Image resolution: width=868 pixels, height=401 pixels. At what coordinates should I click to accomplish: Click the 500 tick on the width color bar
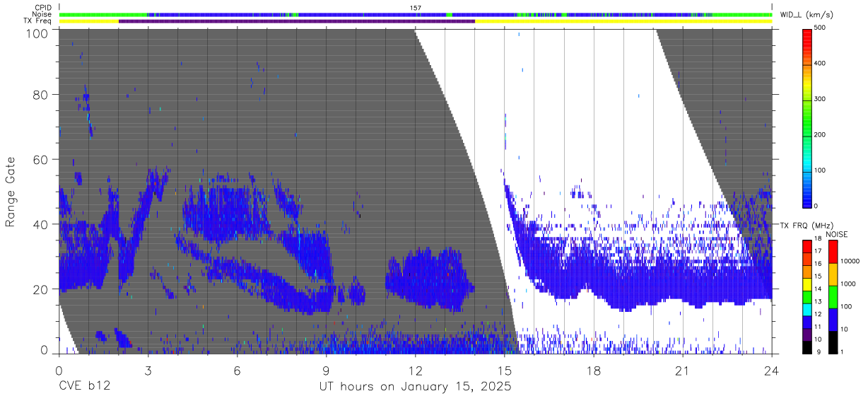pos(821,28)
